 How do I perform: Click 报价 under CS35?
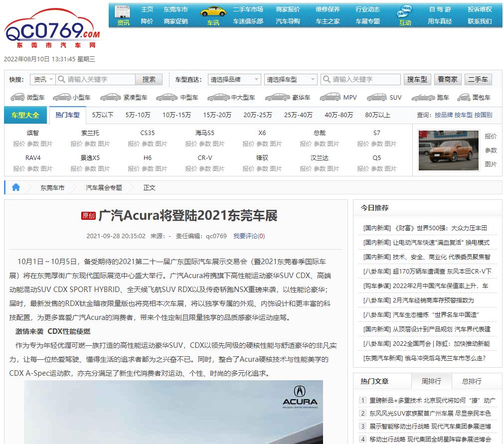coord(134,144)
